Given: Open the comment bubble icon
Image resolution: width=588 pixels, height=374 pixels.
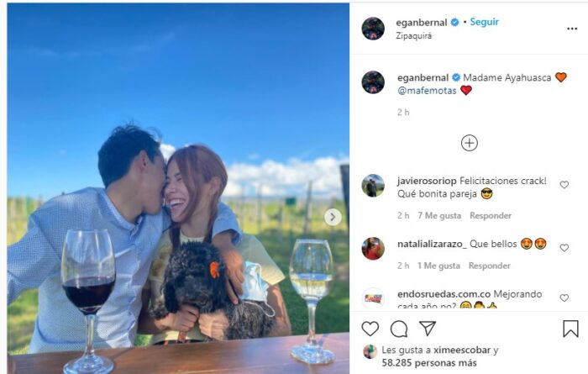Looking at the screenshot, I should click(399, 329).
